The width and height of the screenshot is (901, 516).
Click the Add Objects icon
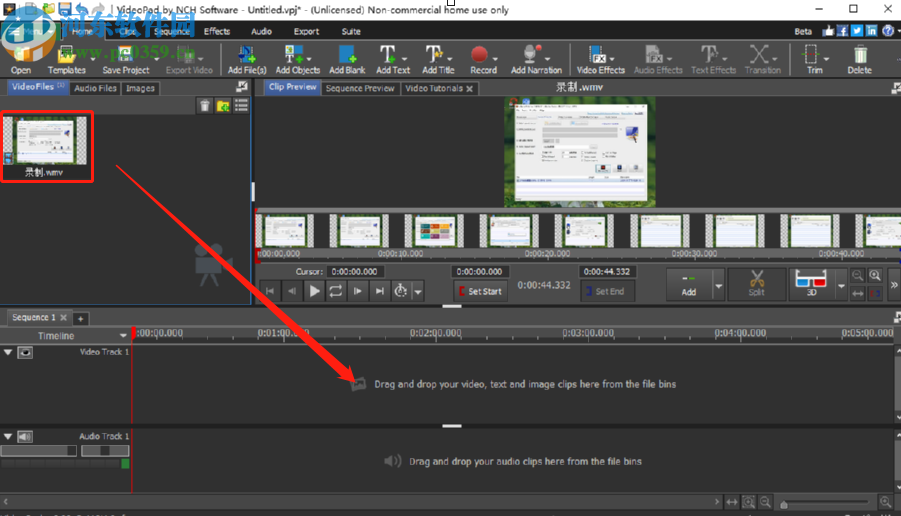click(294, 55)
